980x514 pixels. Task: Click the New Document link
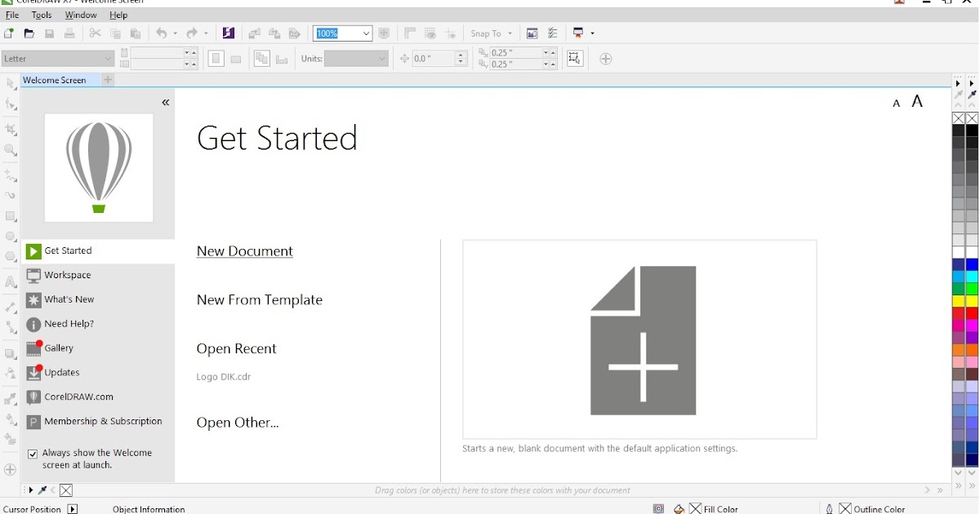click(x=245, y=251)
